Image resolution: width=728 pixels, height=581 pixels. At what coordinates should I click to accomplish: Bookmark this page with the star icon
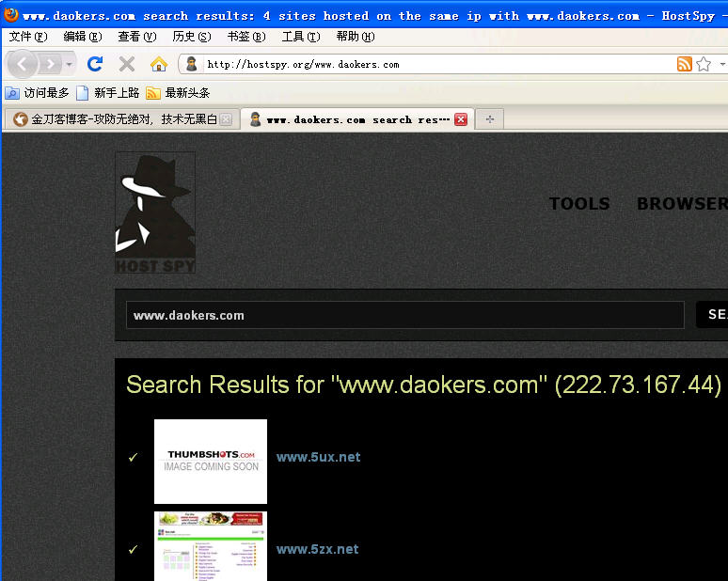(x=704, y=64)
